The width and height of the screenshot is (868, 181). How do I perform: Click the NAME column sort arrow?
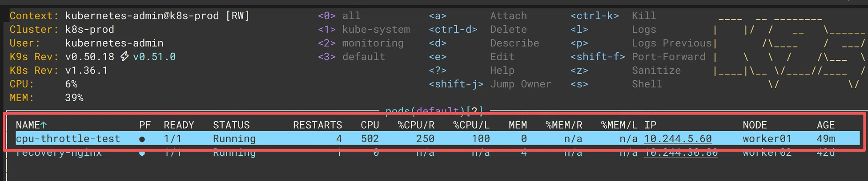click(44, 125)
